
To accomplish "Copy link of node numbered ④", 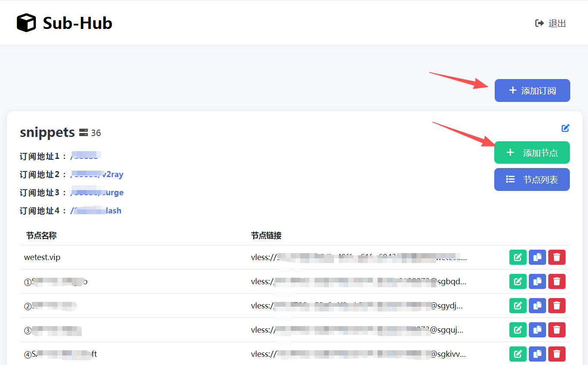I will [x=537, y=354].
